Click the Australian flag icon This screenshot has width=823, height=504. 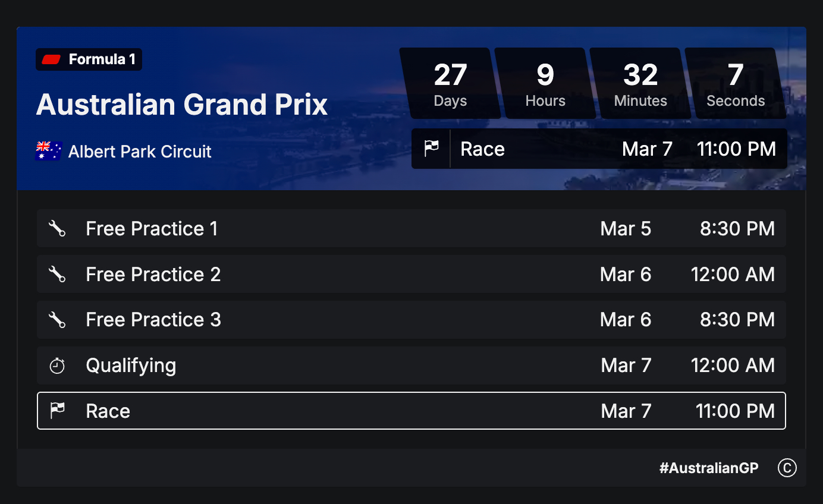pyautogui.click(x=49, y=151)
